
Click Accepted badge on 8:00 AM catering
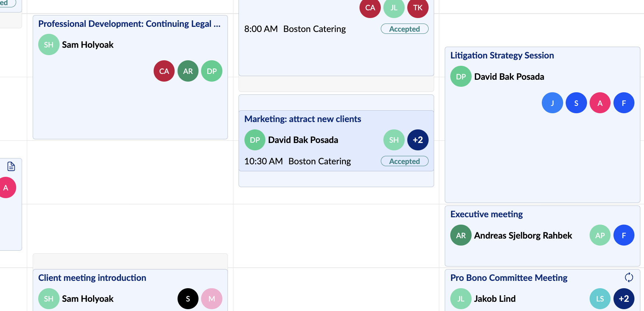pyautogui.click(x=404, y=29)
